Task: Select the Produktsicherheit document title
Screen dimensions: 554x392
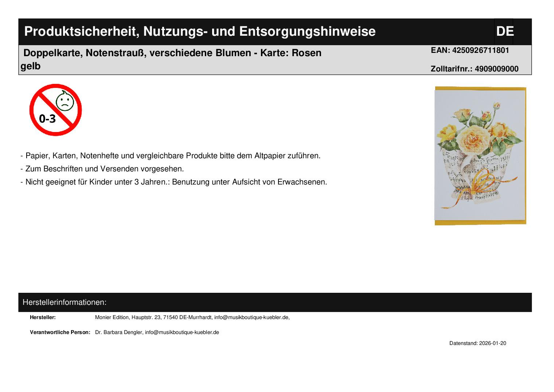Action: [x=199, y=31]
